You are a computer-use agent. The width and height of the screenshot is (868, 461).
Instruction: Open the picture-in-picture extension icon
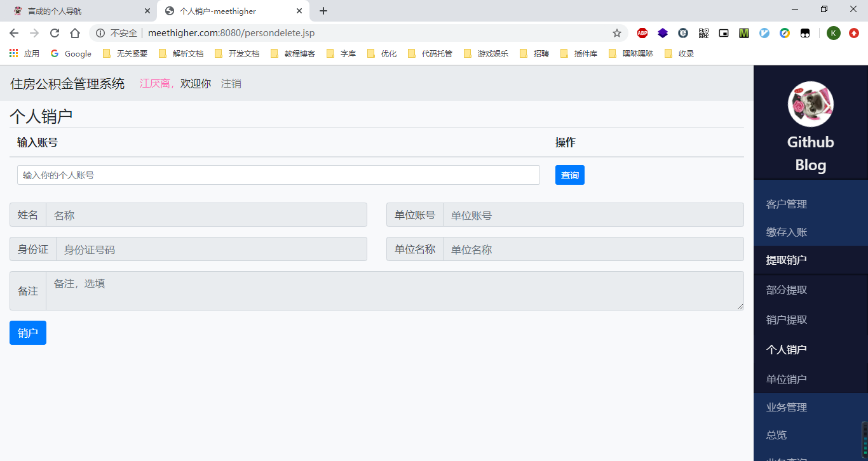coord(724,33)
